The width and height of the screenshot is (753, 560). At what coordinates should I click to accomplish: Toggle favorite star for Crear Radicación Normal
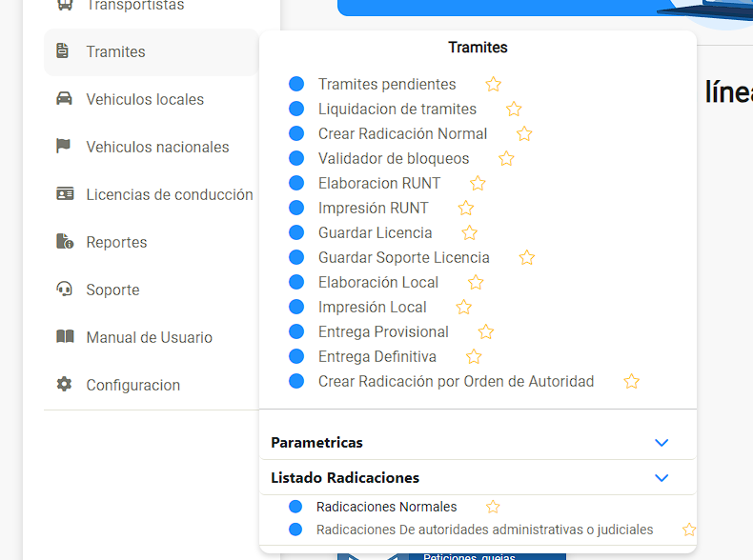pos(524,133)
